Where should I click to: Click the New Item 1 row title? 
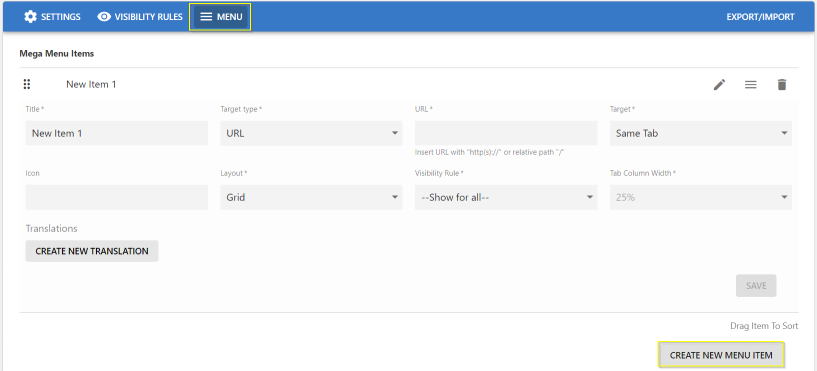pos(91,84)
